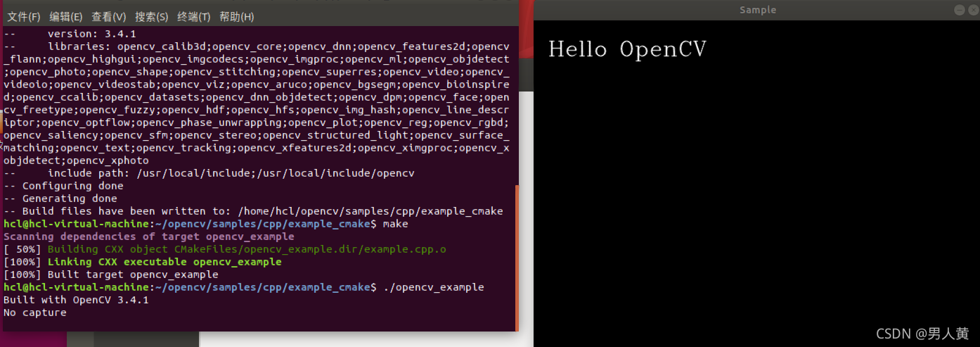Click the "Build files have been written to" line

[x=253, y=211]
